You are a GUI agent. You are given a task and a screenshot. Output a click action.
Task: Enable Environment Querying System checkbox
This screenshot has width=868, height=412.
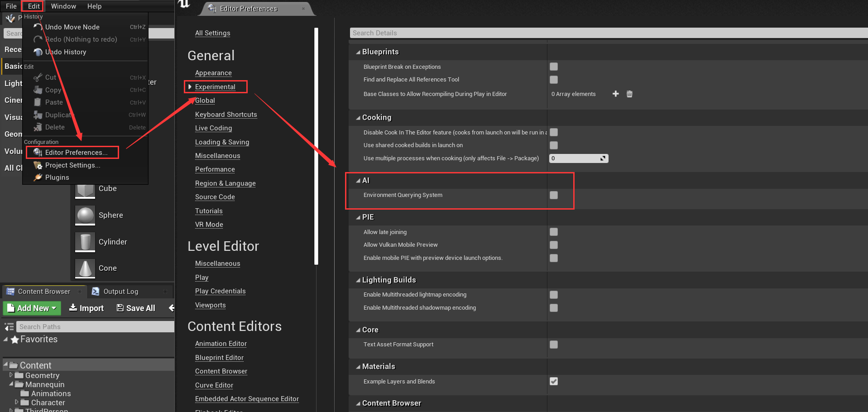[553, 195]
